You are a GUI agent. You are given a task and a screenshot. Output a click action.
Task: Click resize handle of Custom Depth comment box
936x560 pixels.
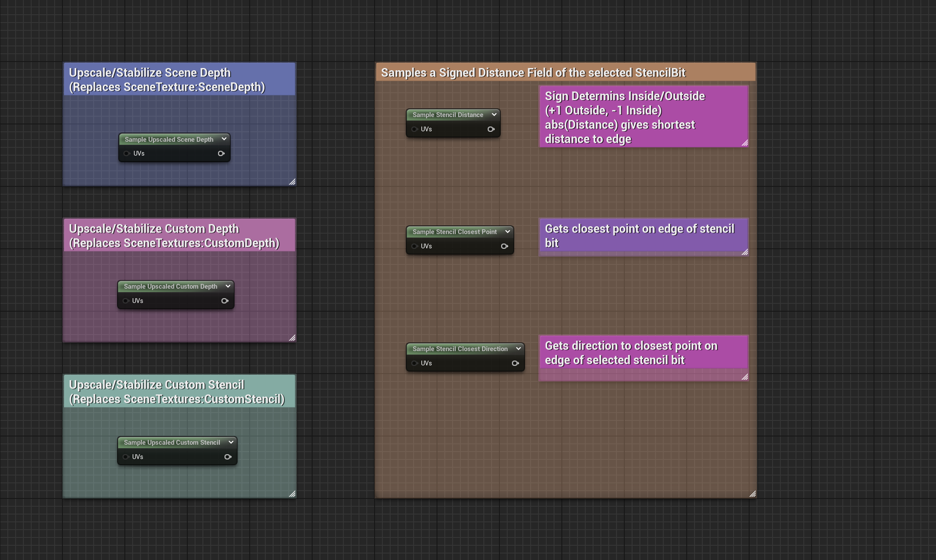coord(292,338)
